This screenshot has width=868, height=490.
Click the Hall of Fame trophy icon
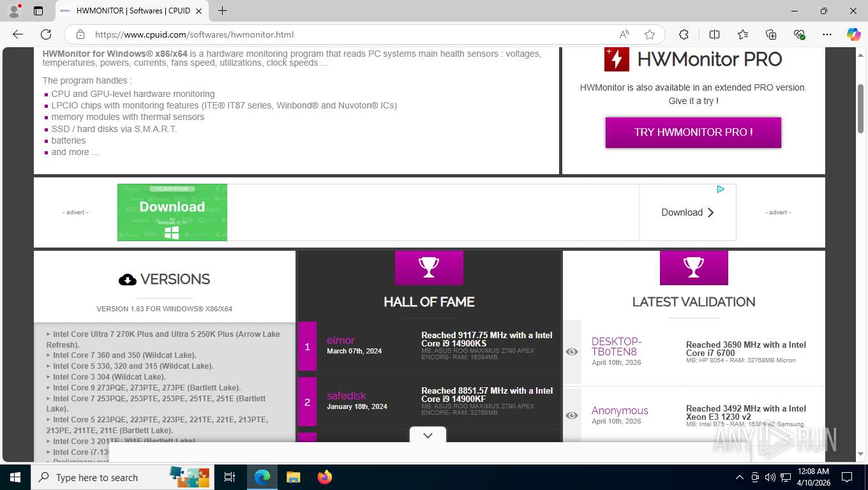pyautogui.click(x=429, y=267)
